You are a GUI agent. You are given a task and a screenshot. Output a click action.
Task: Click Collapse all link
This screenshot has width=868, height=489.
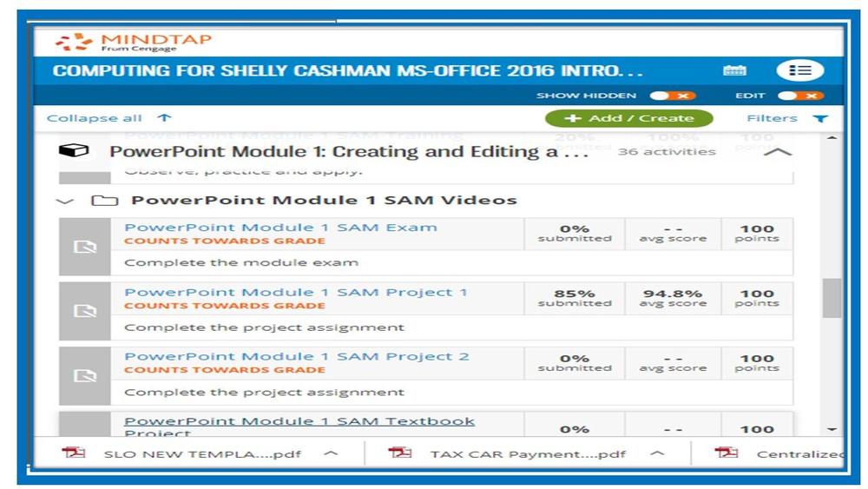[x=95, y=118]
